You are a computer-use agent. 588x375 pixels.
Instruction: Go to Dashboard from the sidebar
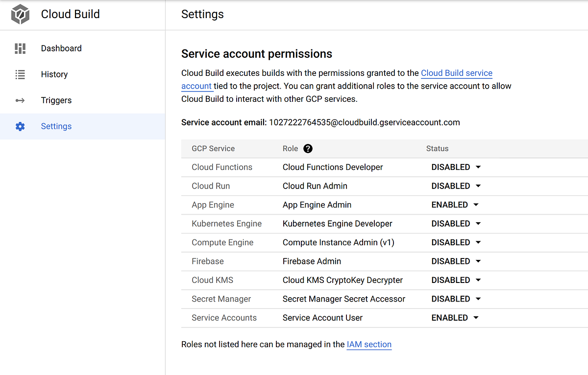pyautogui.click(x=61, y=48)
